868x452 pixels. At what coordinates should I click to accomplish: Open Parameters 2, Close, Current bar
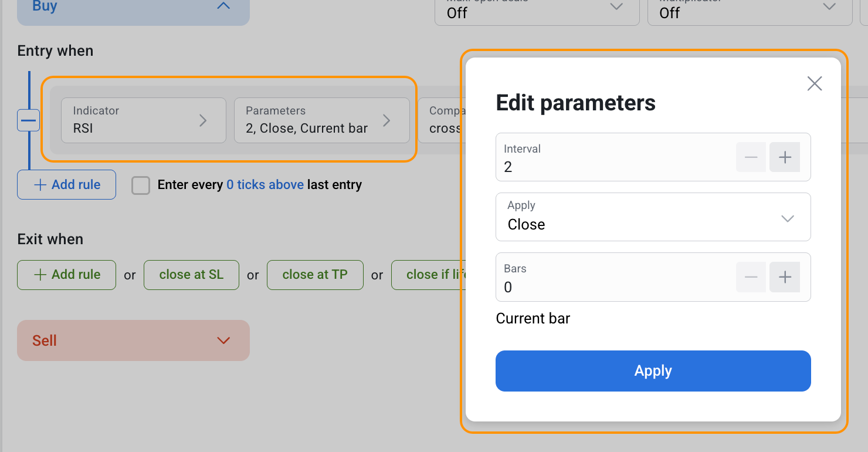(x=321, y=120)
